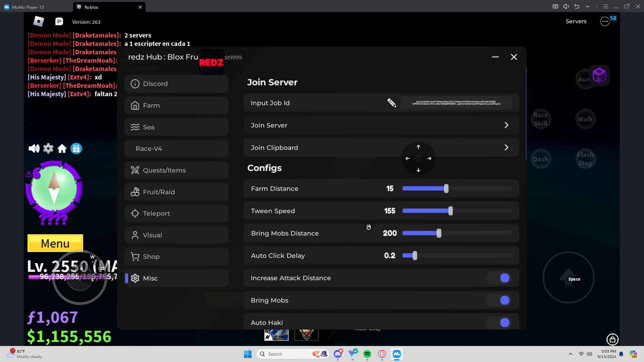
Task: Tap the Walk button
Action: 585,119
